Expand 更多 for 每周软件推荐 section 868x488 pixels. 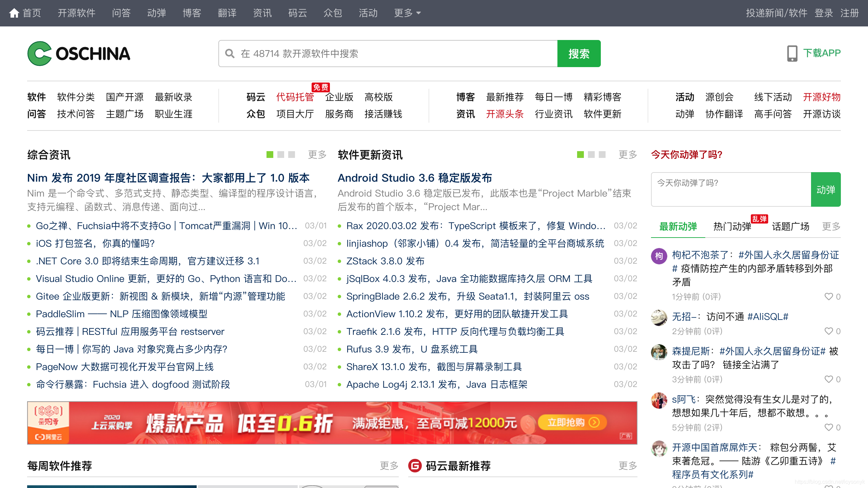(x=389, y=466)
